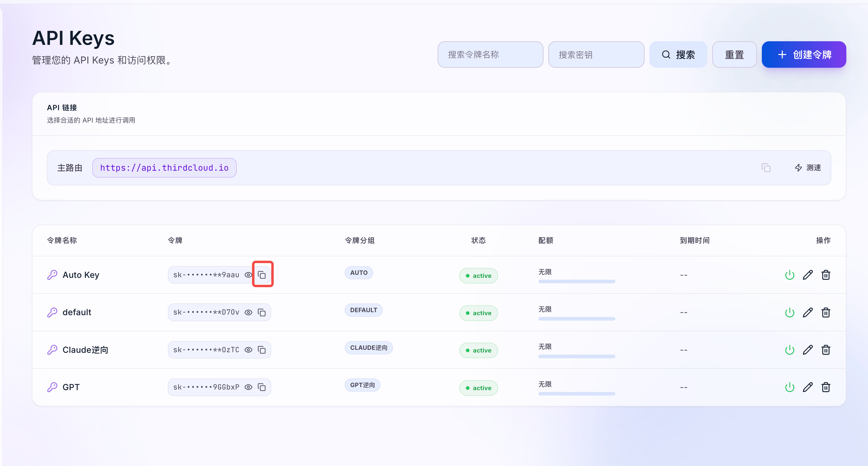Screen dimensions: 868x466
Task: Click the AUTO group tag
Action: tap(359, 272)
